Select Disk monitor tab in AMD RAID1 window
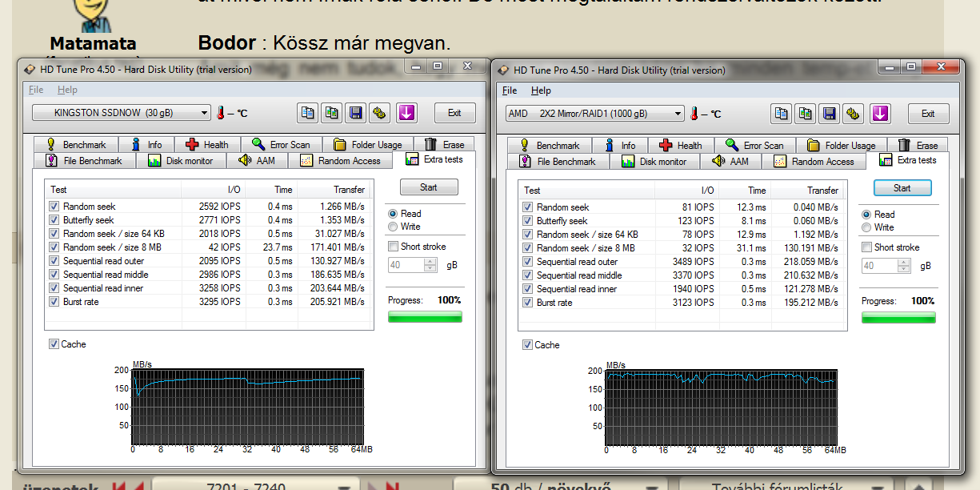This screenshot has height=490, width=980. (656, 161)
